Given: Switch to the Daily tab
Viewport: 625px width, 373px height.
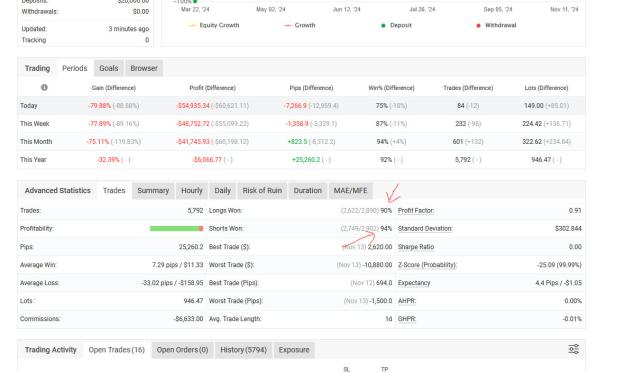Looking at the screenshot, I should (222, 190).
